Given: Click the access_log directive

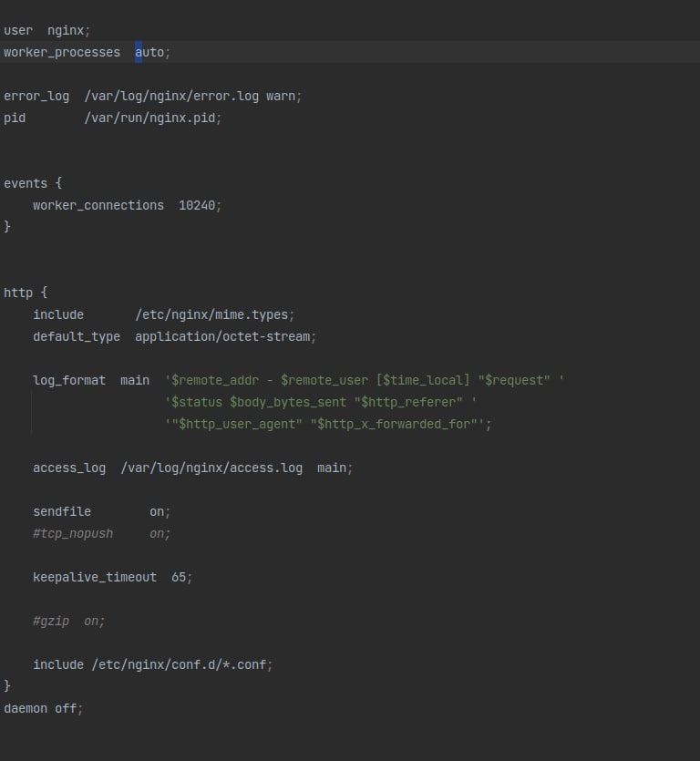Looking at the screenshot, I should [x=69, y=468].
